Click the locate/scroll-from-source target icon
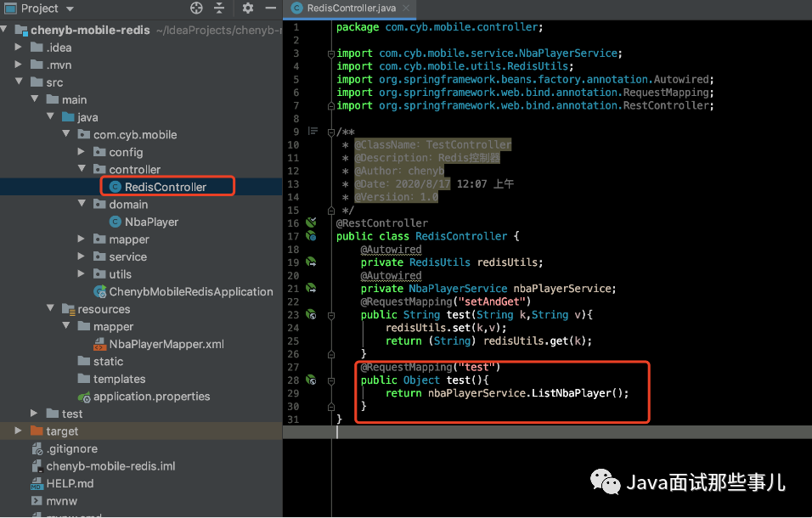The height and width of the screenshot is (518, 812). tap(196, 8)
